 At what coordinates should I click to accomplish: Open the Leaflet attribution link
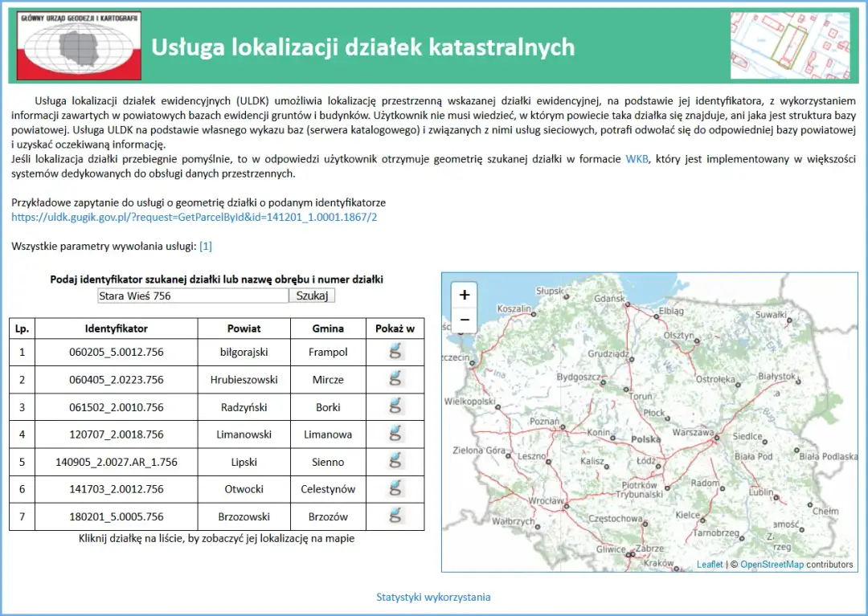710,565
